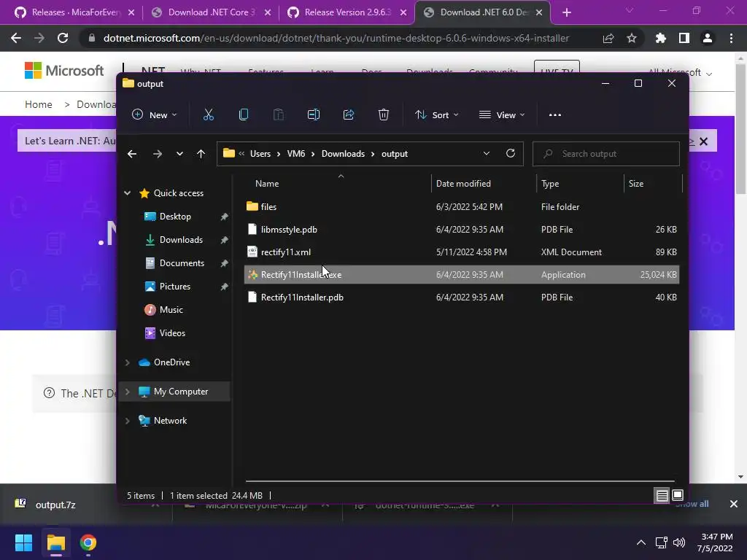Go up one folder level
This screenshot has height=560, width=747.
coord(201,154)
